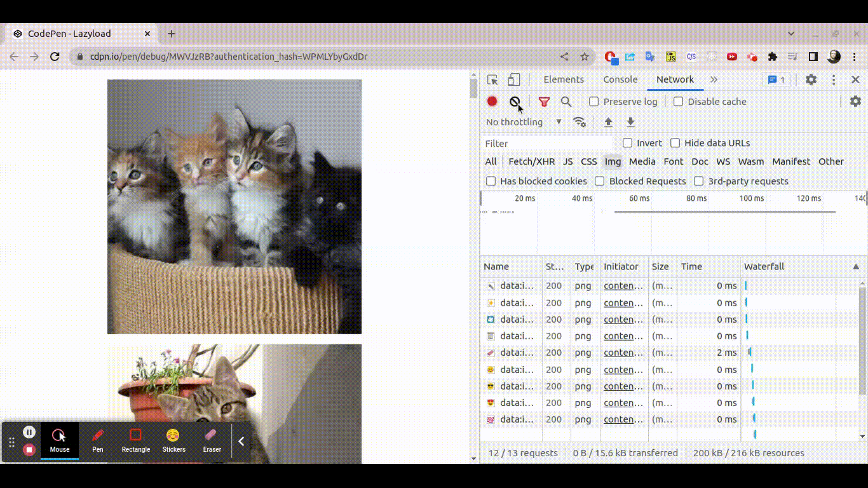868x488 pixels.
Task: Go back with the browser back arrow
Action: 14,57
